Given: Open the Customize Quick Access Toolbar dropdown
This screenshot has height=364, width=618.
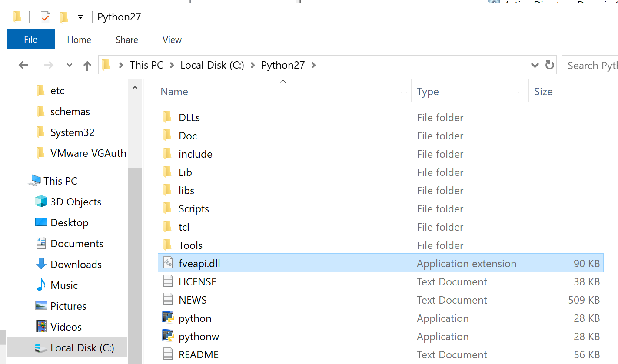Looking at the screenshot, I should [80, 17].
